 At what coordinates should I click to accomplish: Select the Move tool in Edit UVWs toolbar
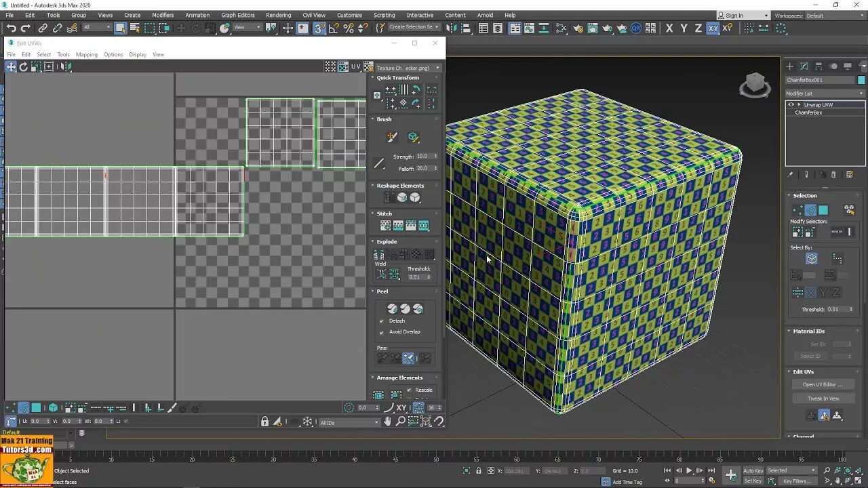click(11, 66)
